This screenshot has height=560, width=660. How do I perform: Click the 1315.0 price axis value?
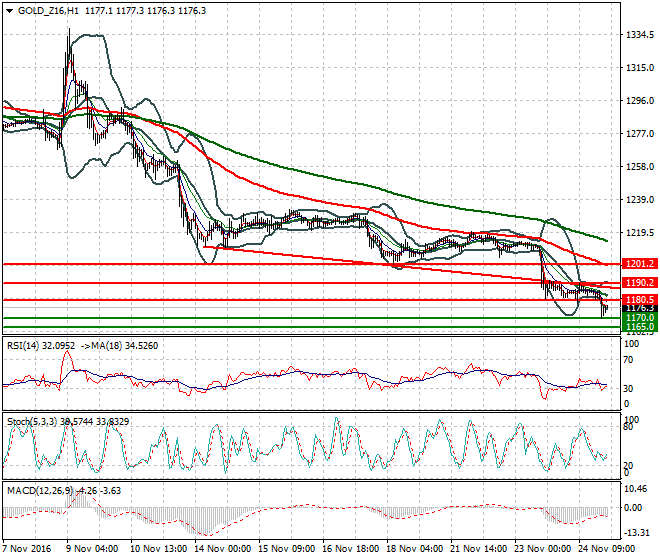click(640, 68)
